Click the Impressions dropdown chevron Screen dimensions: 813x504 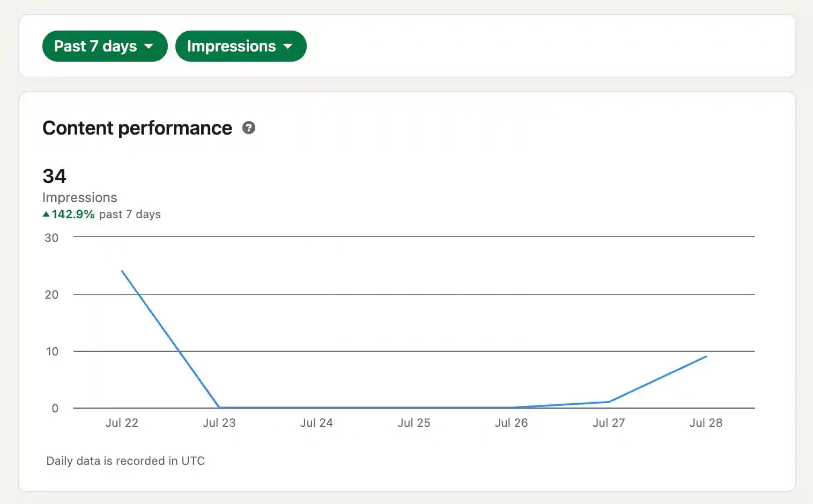coord(288,46)
